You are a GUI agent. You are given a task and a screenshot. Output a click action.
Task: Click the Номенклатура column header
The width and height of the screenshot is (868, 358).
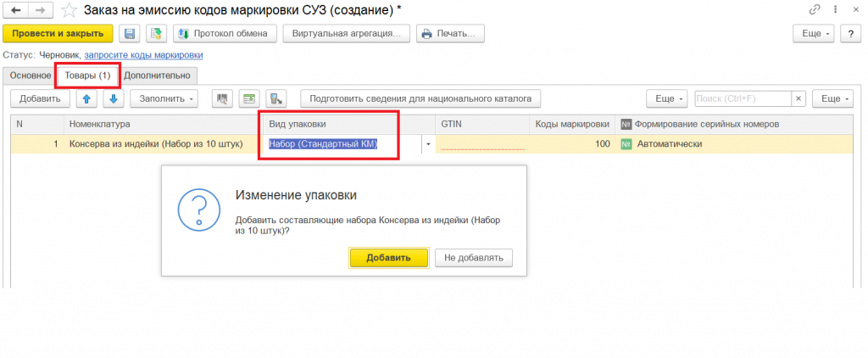(x=164, y=124)
